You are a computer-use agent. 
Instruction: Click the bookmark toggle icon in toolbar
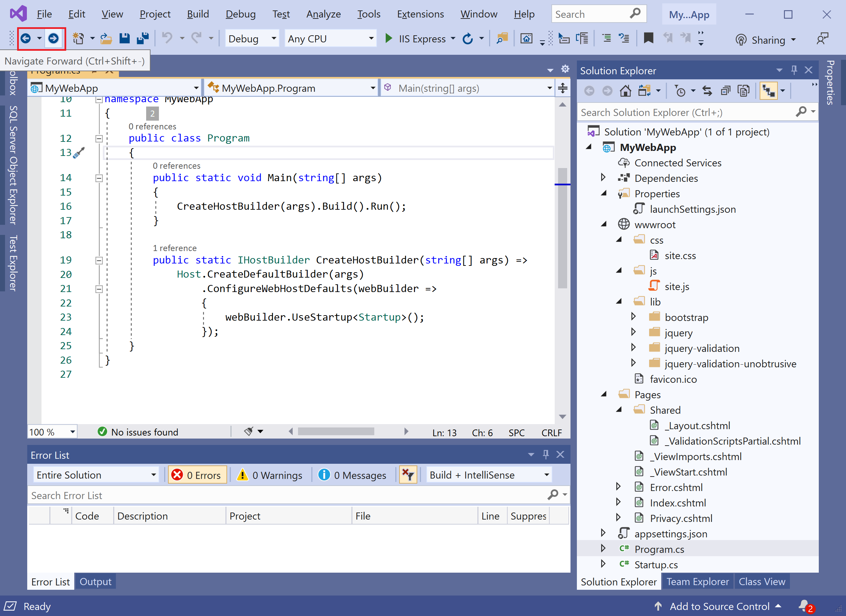648,38
